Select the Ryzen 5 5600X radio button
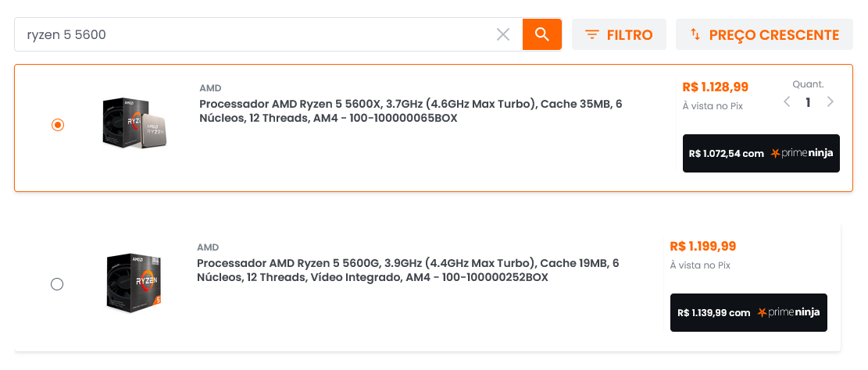The image size is (868, 370). pyautogui.click(x=58, y=125)
